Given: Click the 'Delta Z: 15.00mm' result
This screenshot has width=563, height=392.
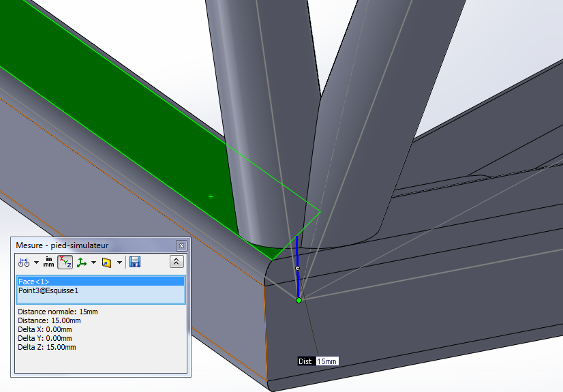Looking at the screenshot, I should pos(47,347).
